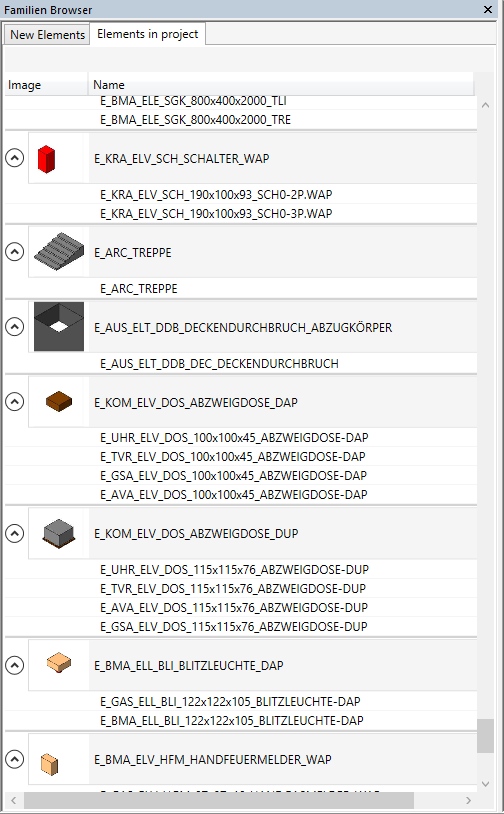Collapse the E_KRA_ELV_SCH_SCHALTER_WAP group
The image size is (504, 814).
pyautogui.click(x=15, y=158)
